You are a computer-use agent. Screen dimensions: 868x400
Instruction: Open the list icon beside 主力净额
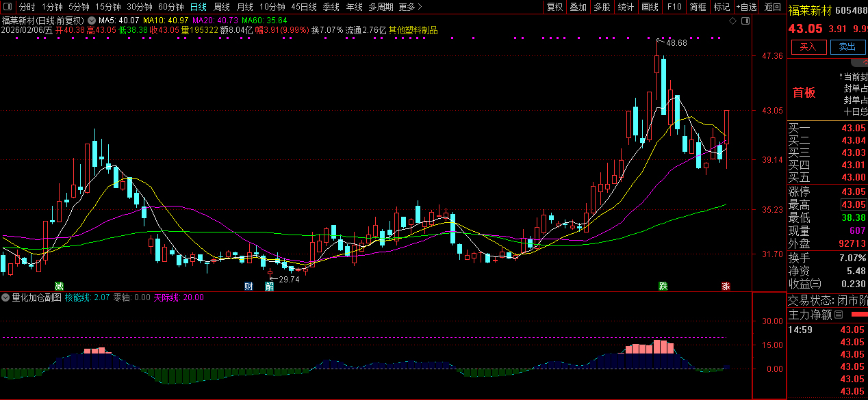pyautogui.click(x=839, y=315)
